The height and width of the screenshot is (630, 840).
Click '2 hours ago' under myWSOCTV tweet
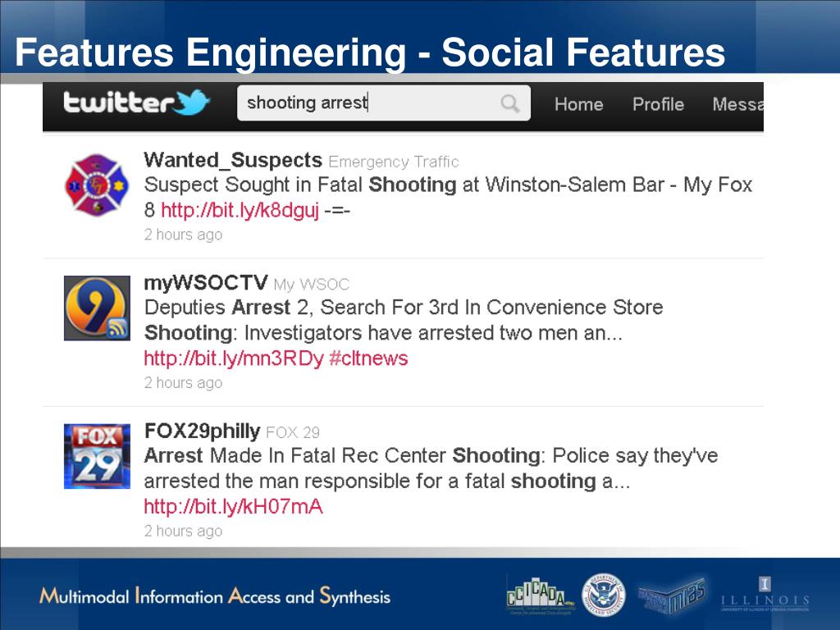(x=183, y=383)
